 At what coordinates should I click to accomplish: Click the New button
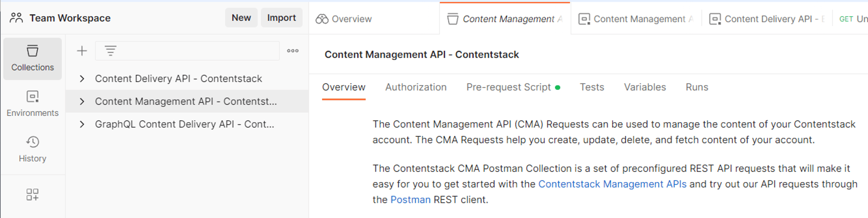(x=241, y=18)
